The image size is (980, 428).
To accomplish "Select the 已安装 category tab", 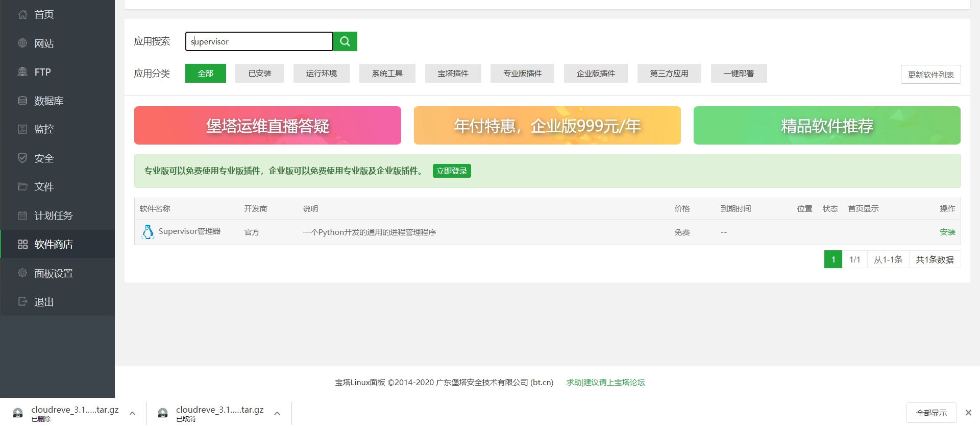I will [x=259, y=74].
